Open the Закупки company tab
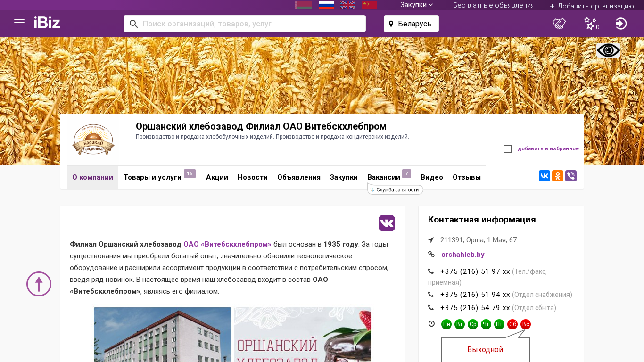 pyautogui.click(x=344, y=177)
